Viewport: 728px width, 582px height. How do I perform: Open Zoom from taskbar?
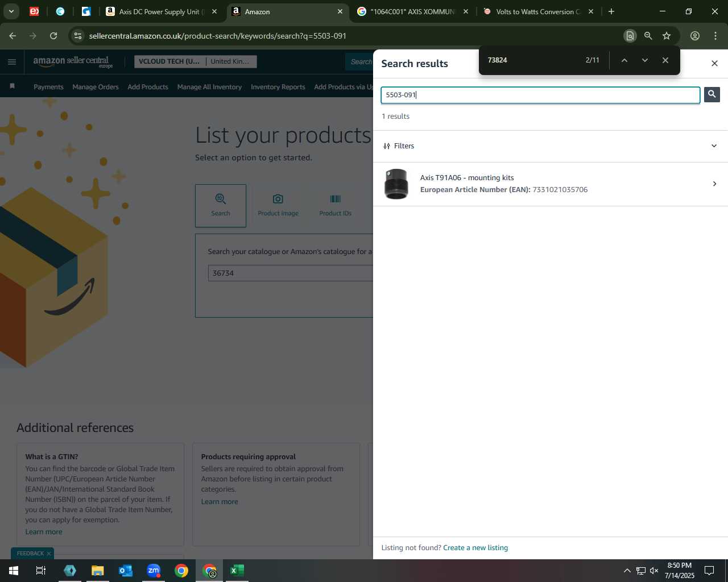154,571
